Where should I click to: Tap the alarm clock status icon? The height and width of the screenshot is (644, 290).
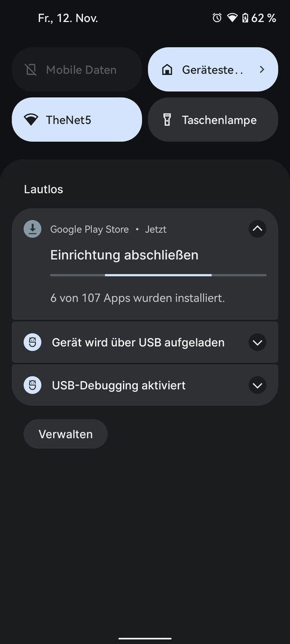coord(217,18)
